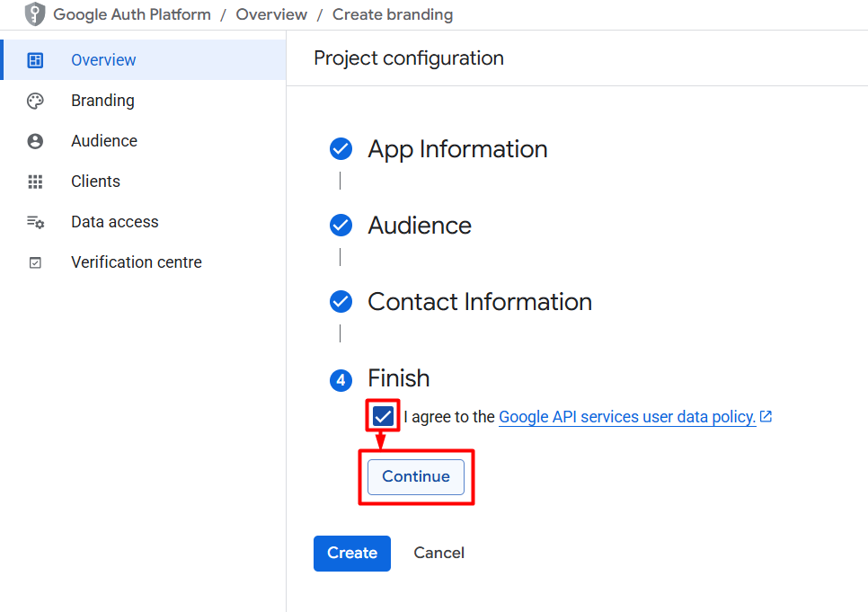This screenshot has width=868, height=612.
Task: Open Data access in the sidebar menu
Action: point(144,222)
